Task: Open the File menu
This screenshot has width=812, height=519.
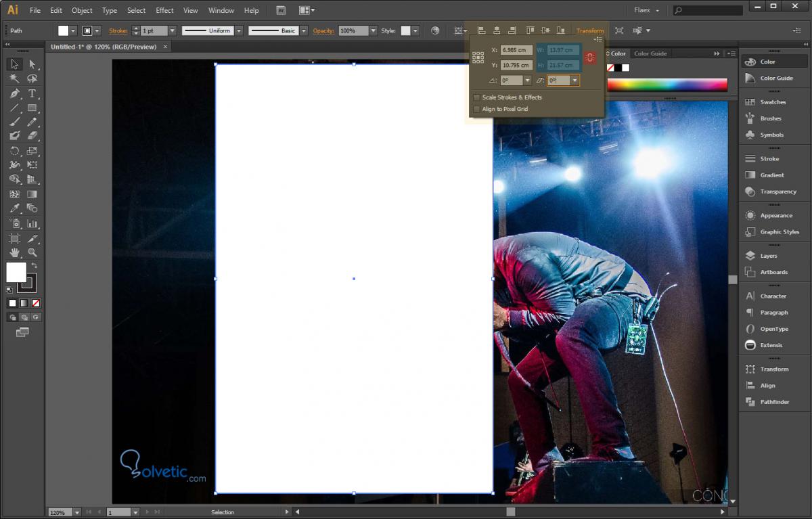Action: pos(35,10)
